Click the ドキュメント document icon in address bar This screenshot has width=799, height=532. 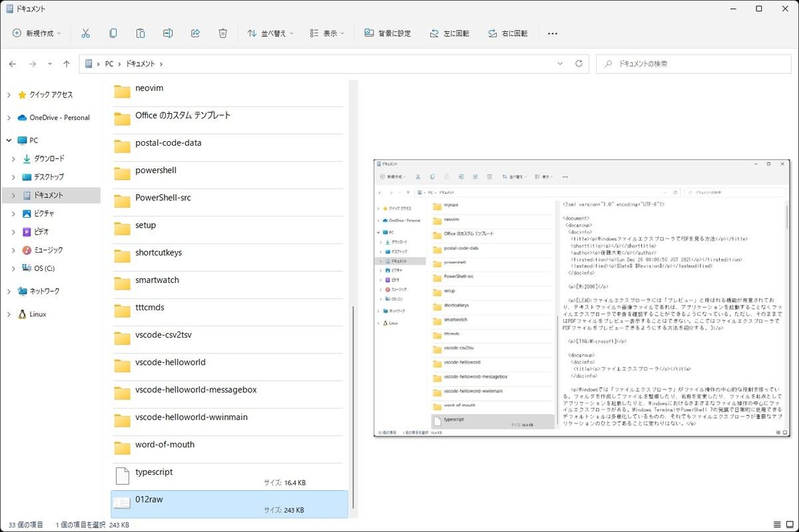point(89,64)
